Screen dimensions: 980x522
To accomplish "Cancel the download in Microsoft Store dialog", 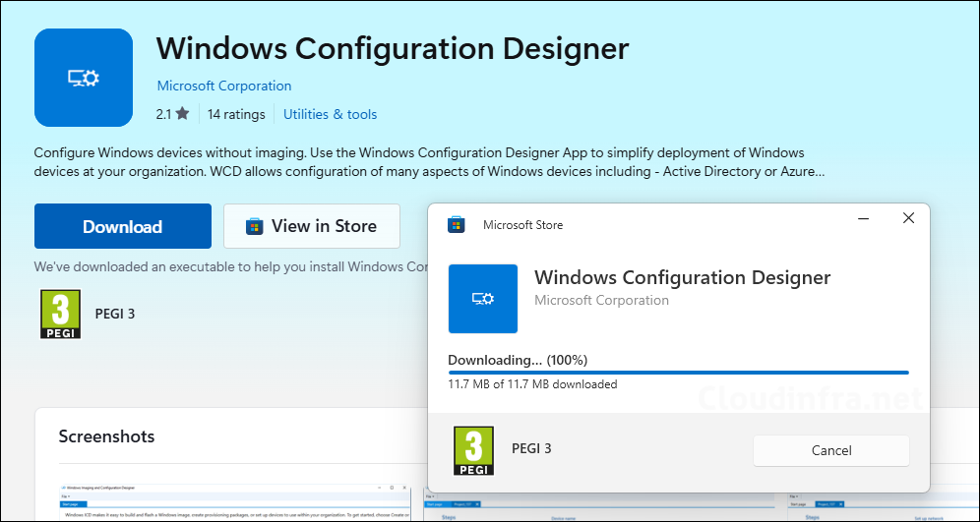I will (x=831, y=450).
